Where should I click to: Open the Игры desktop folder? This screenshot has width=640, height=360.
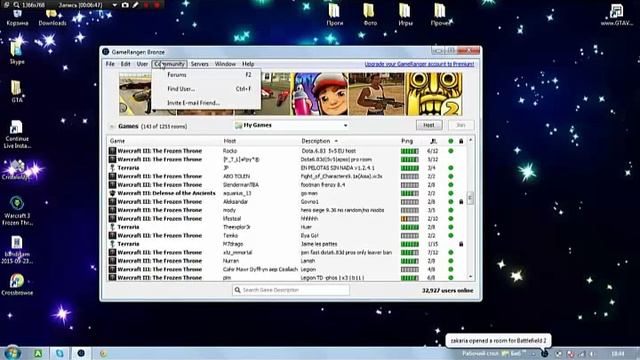tap(405, 15)
